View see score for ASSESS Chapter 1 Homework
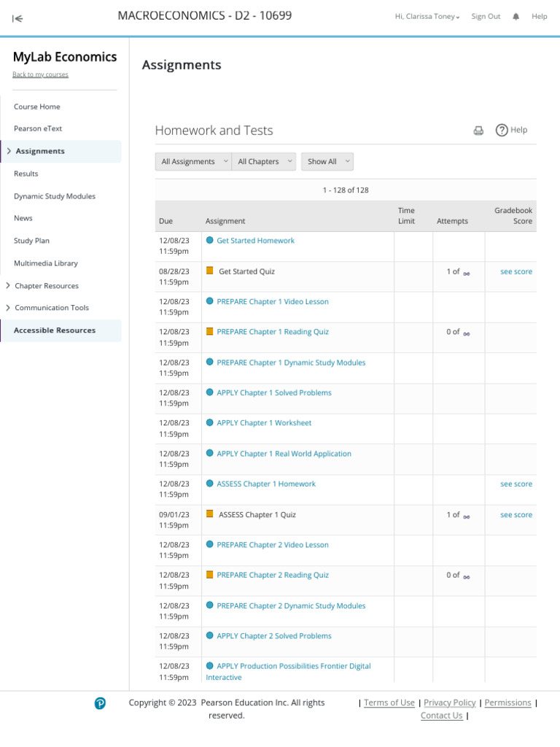560x747 pixels. (516, 484)
